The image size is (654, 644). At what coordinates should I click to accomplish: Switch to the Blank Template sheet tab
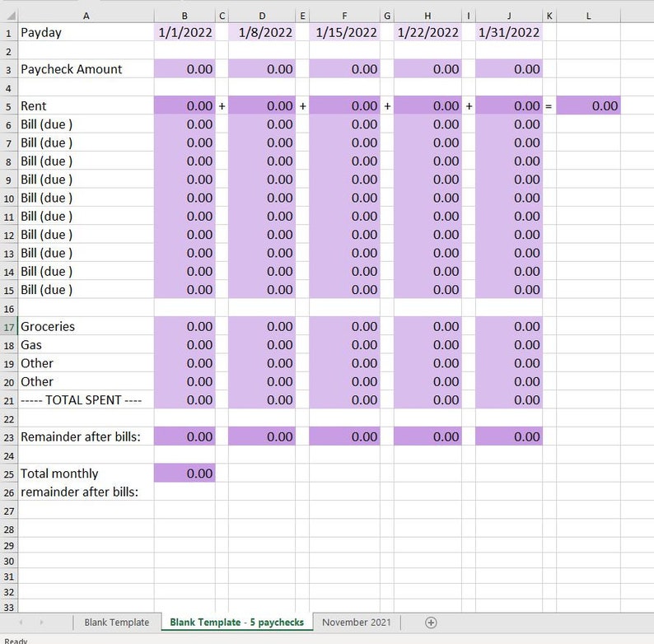point(117,623)
